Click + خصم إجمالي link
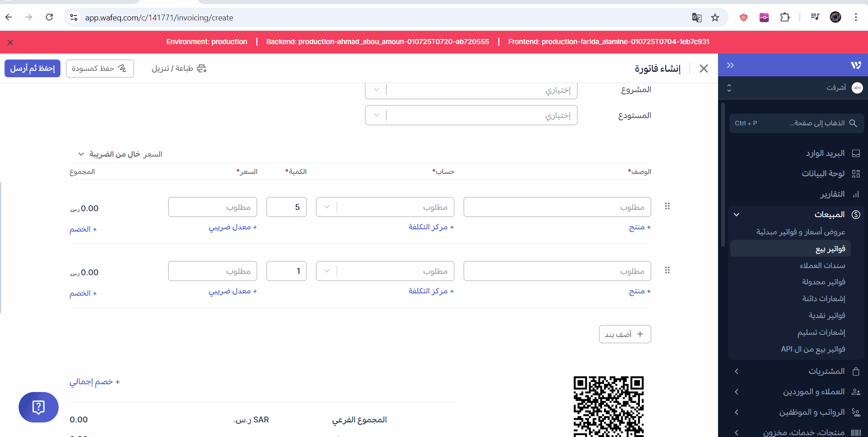 pyautogui.click(x=95, y=382)
